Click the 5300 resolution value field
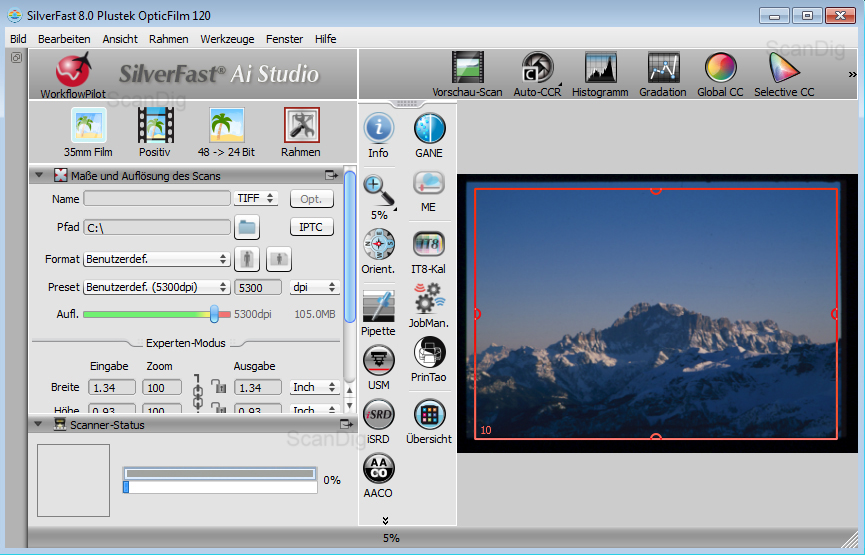Viewport: 865px width, 555px height. (x=258, y=287)
